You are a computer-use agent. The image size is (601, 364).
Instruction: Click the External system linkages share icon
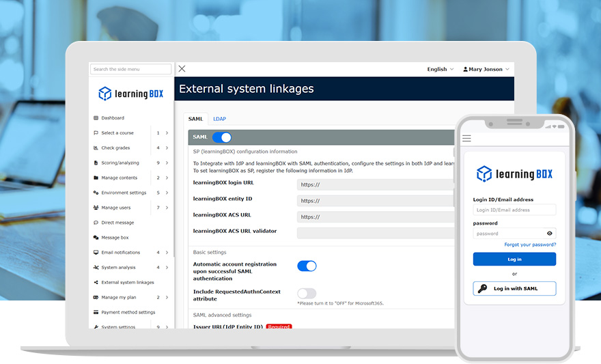tap(96, 283)
